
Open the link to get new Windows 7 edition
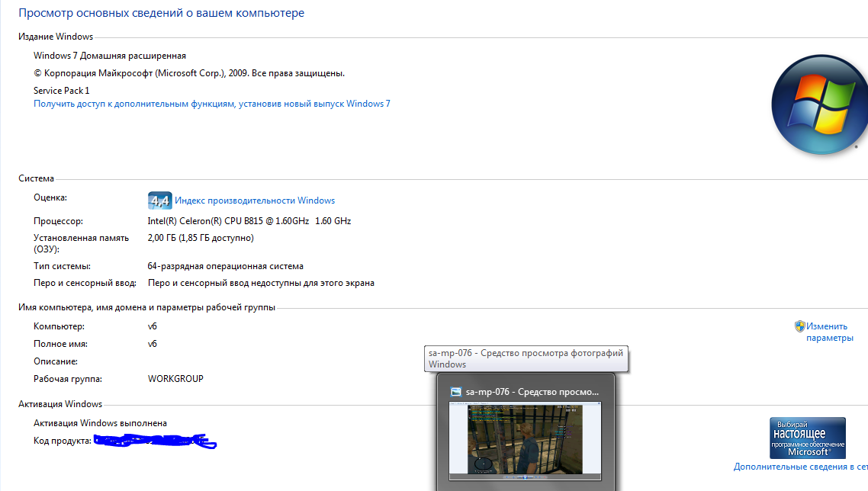click(211, 104)
